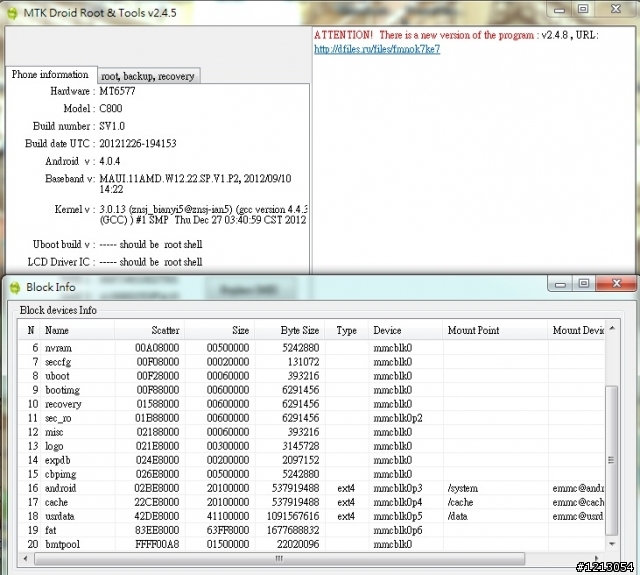Select the cbpimg row
The height and width of the screenshot is (575, 640).
[311, 474]
